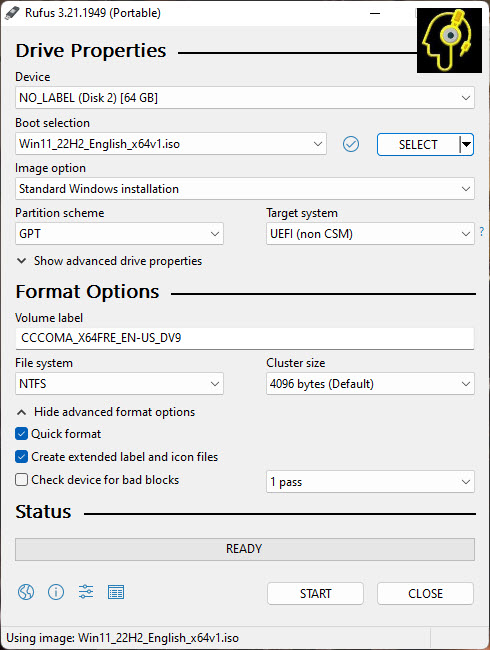Expand Show advanced drive properties

tap(109, 261)
